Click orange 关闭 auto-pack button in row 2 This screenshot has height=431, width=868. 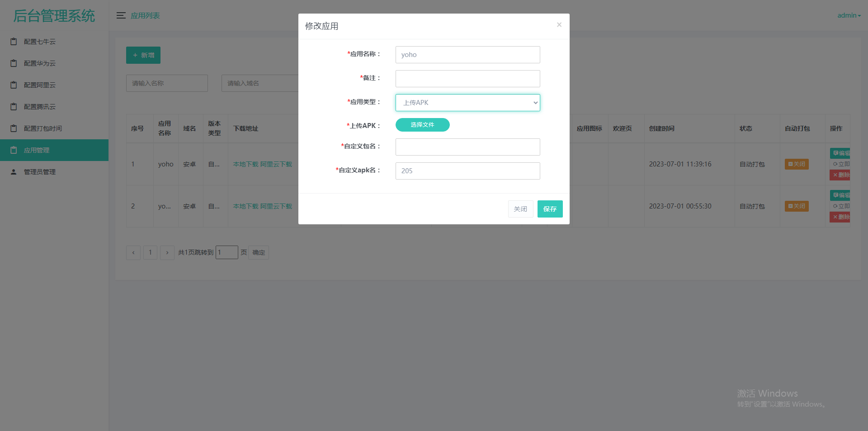point(797,206)
